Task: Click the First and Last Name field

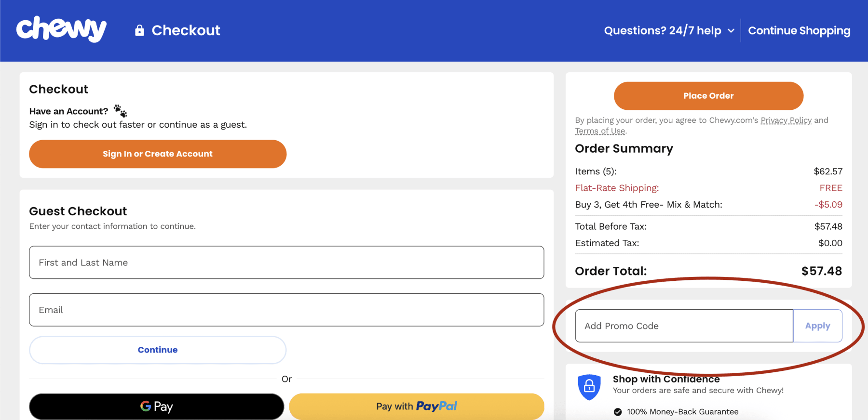Action: point(286,262)
